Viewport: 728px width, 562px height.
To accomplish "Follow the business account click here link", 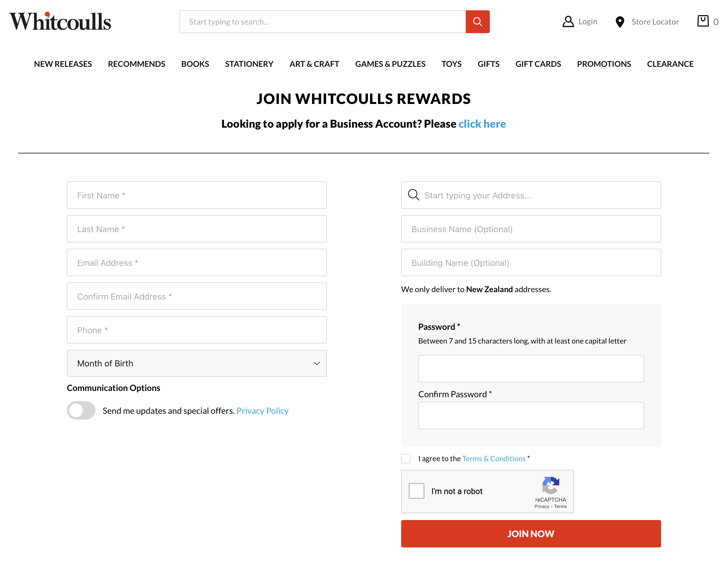I will pyautogui.click(x=482, y=124).
